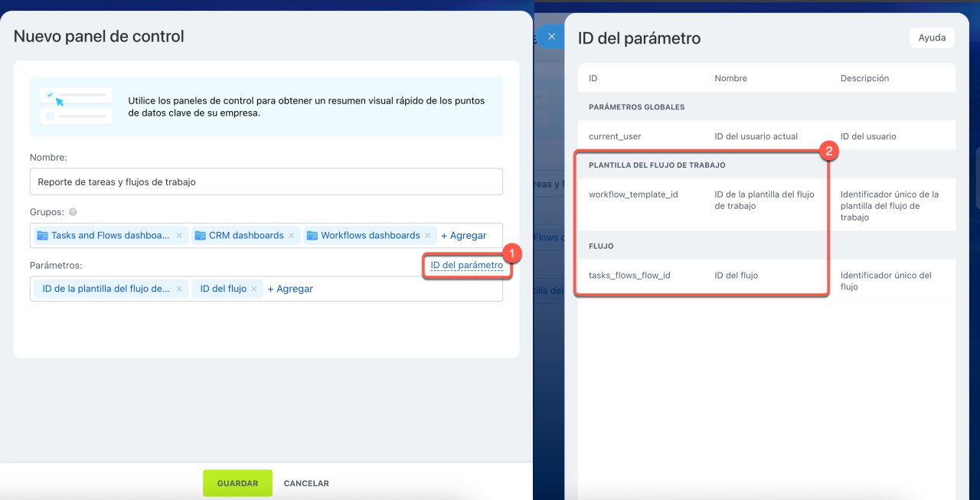
Task: Remove the ID del flujo parameter tag
Action: [x=254, y=289]
